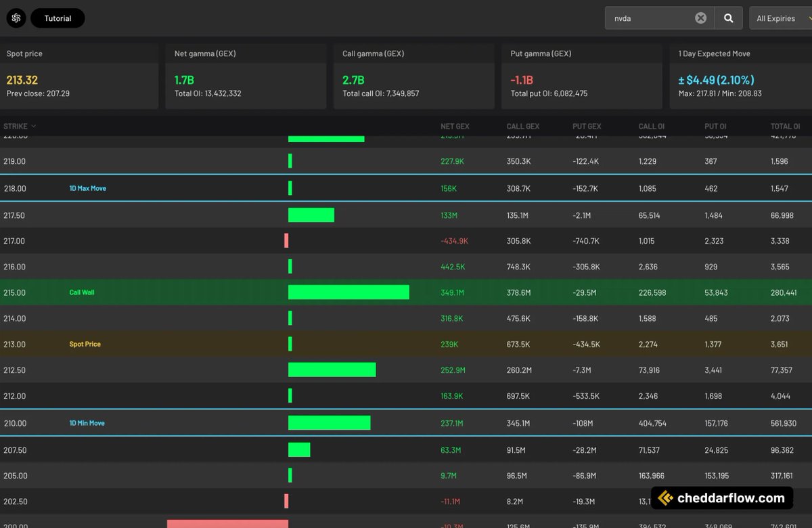Sort by the STRIKE column header
The height and width of the screenshot is (528, 812).
(20, 126)
